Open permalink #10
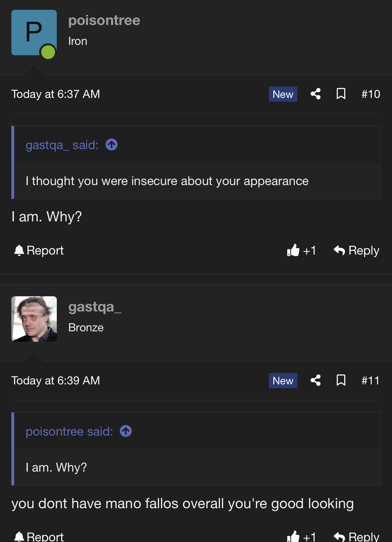The height and width of the screenshot is (542, 392). pos(371,94)
